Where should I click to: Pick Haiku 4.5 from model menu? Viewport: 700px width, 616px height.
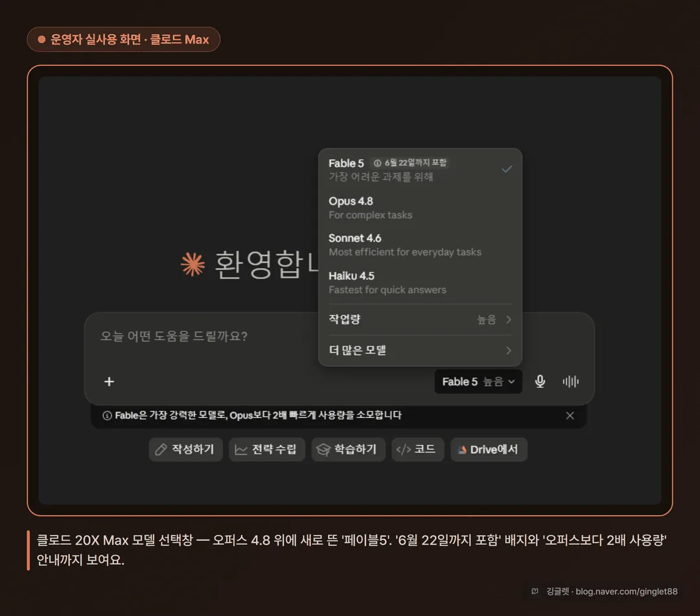(420, 282)
